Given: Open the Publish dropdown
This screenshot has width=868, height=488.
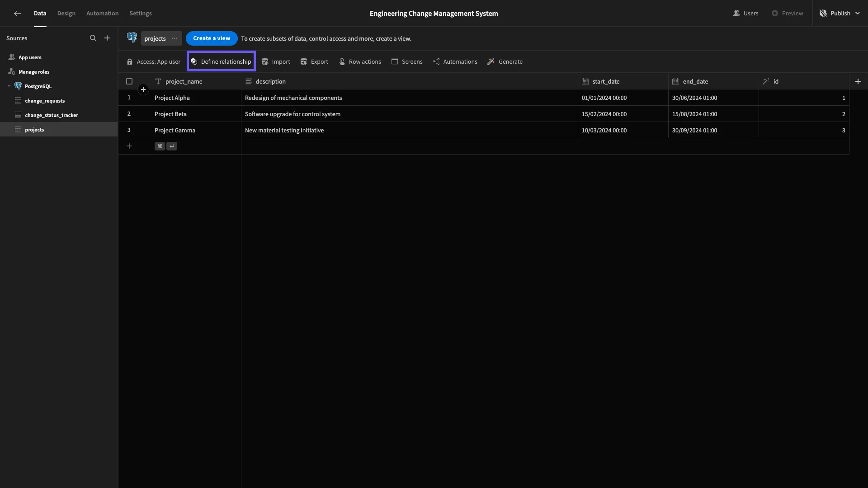Looking at the screenshot, I should coord(840,14).
